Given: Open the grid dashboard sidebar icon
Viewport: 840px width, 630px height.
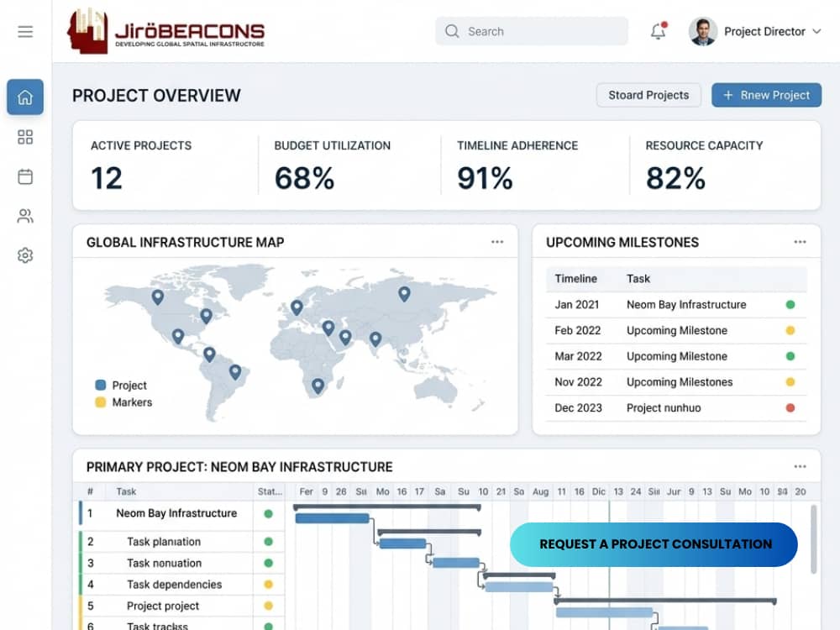Looking at the screenshot, I should click(x=25, y=137).
